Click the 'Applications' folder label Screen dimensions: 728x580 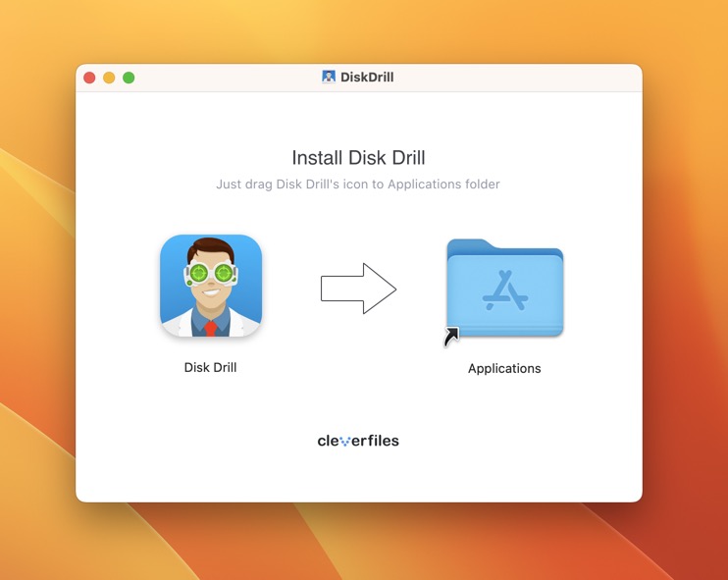tap(504, 369)
